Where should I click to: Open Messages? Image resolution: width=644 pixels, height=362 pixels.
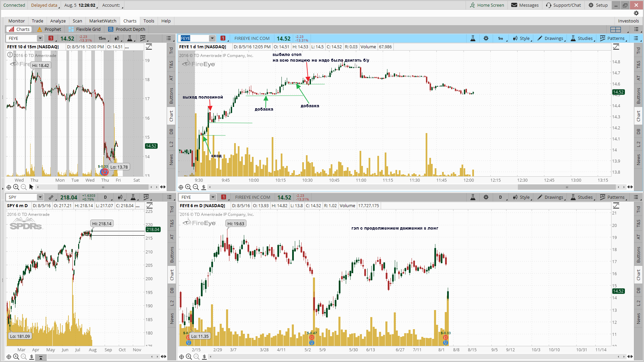pos(525,5)
